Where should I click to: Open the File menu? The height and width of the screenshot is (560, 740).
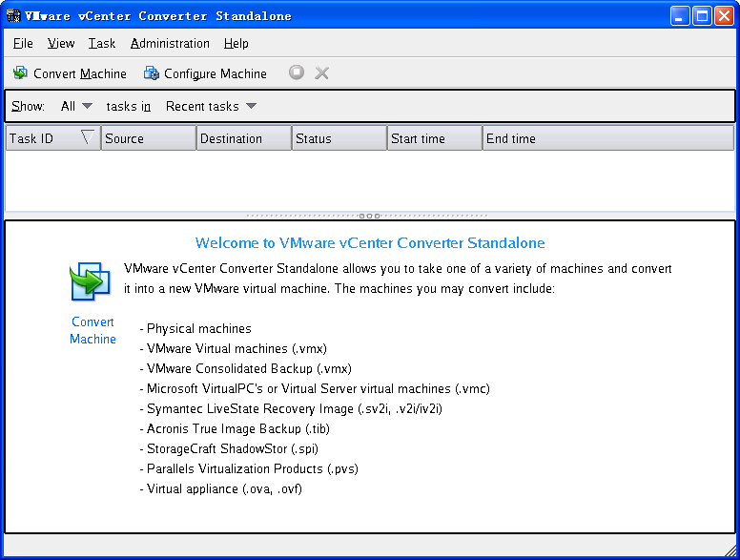tap(23, 43)
